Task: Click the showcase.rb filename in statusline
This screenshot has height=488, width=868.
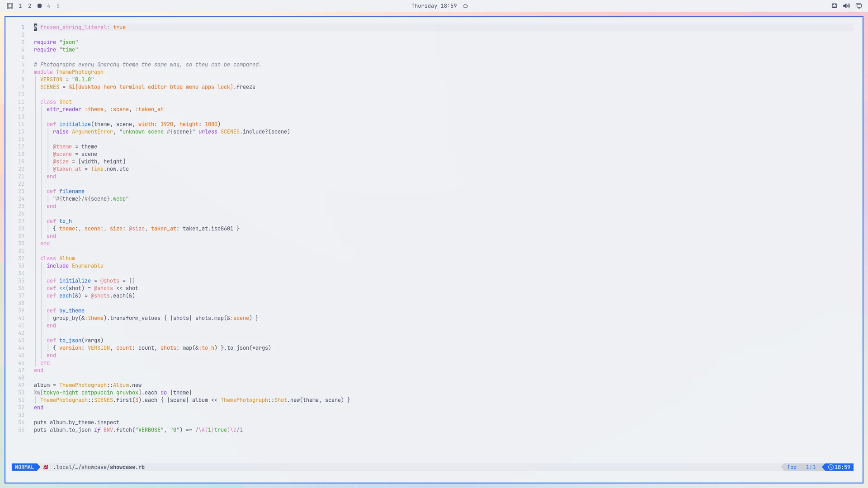Action: coord(127,467)
